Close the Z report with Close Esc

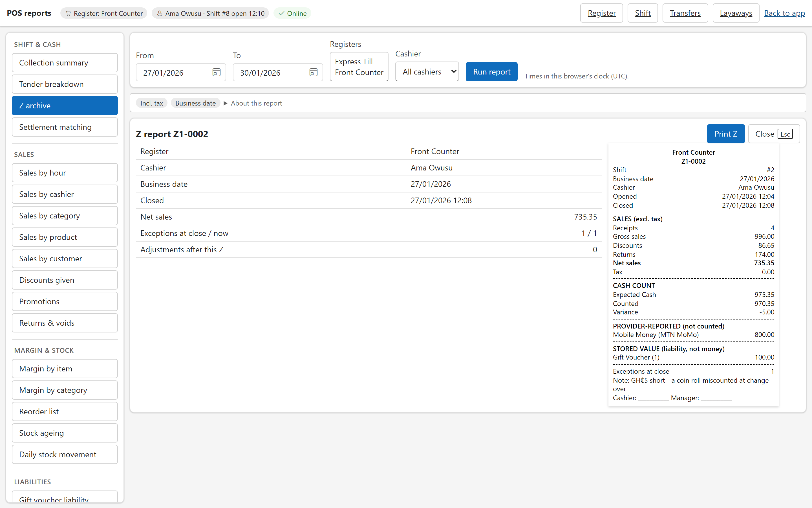[x=774, y=134]
